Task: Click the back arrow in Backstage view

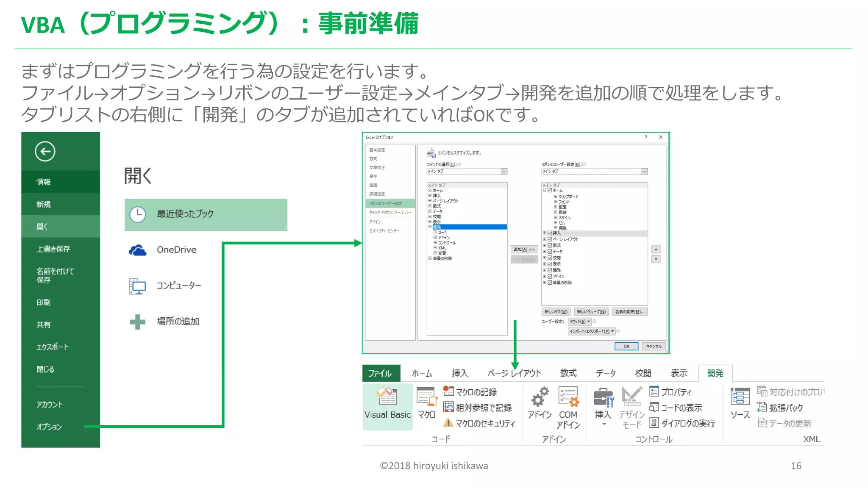Action: (x=45, y=151)
